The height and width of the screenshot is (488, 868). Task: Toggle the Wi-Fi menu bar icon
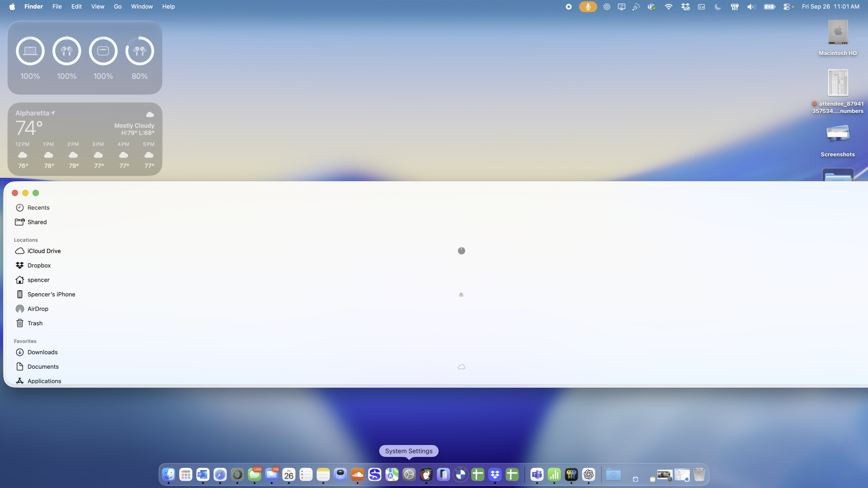(x=668, y=7)
